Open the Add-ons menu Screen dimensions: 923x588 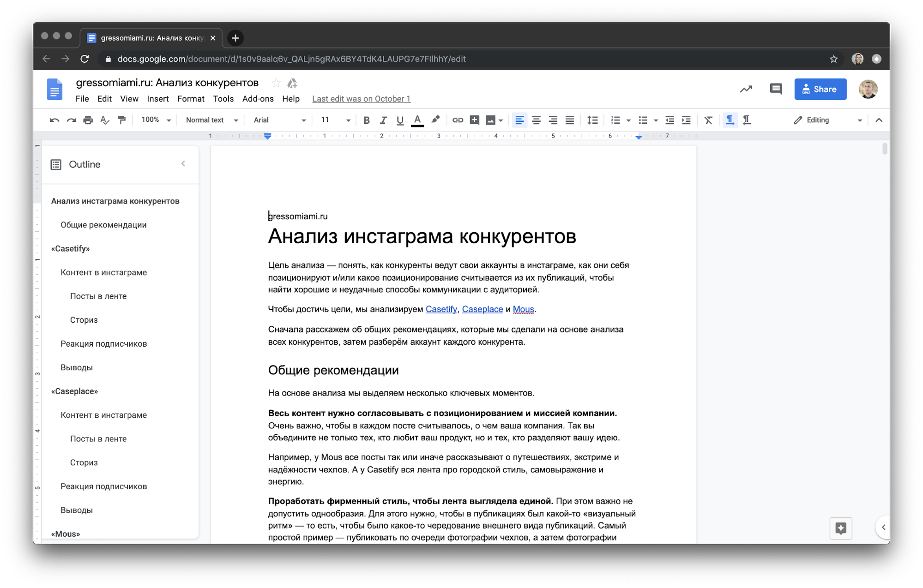pos(258,99)
